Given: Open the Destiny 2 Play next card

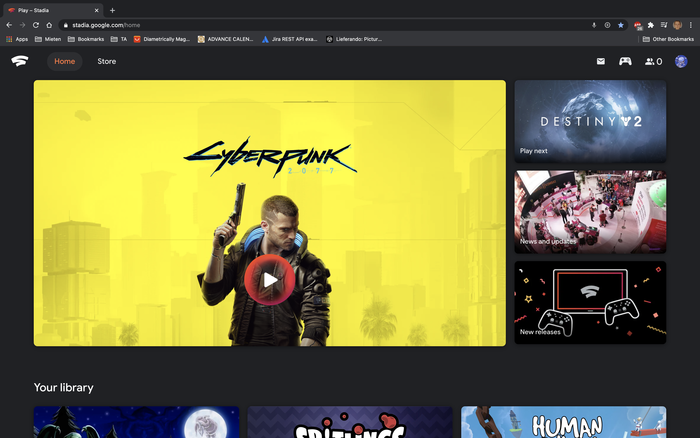Looking at the screenshot, I should (590, 121).
